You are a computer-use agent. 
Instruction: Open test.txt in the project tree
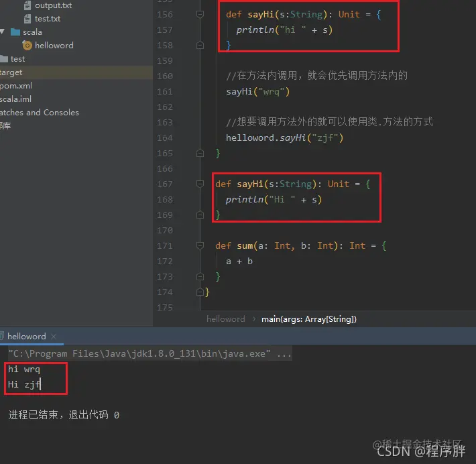click(48, 19)
